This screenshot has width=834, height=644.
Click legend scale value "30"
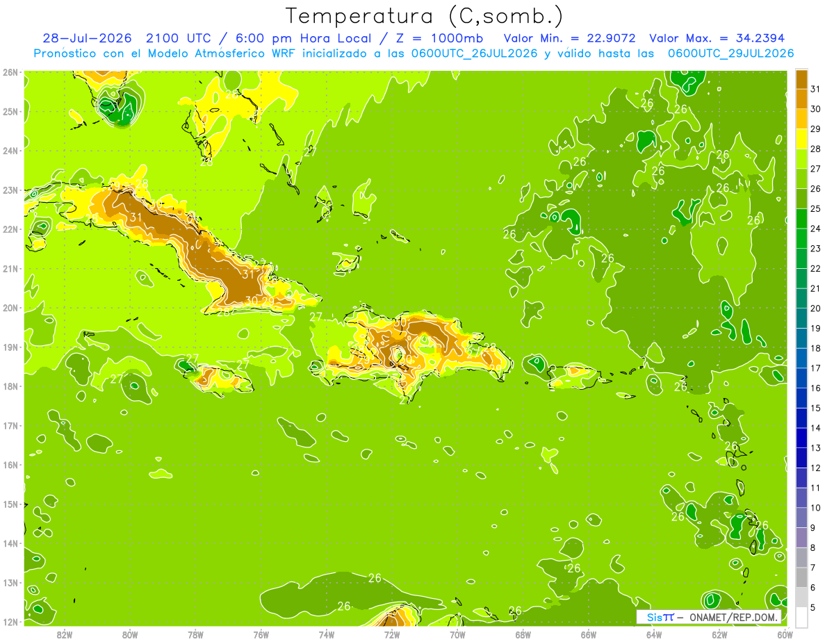[816, 109]
